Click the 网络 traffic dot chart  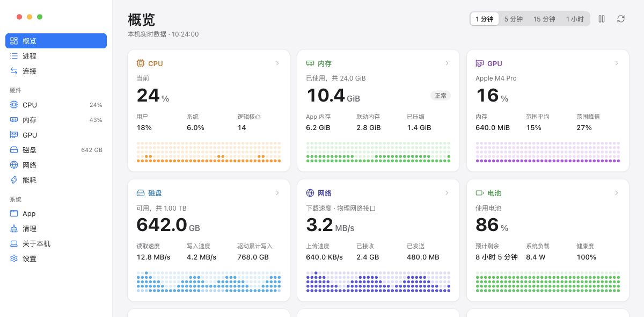click(x=378, y=282)
